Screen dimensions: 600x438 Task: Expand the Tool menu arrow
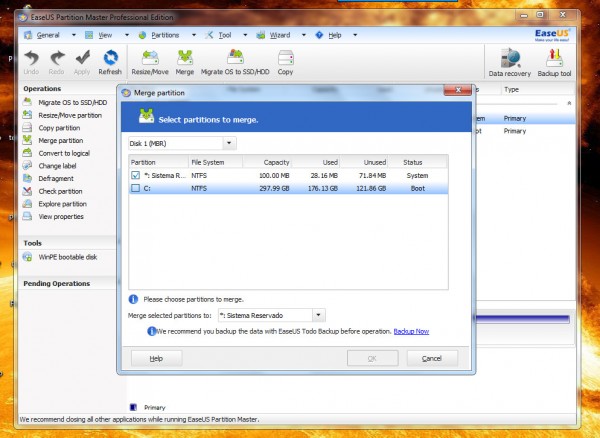click(245, 35)
